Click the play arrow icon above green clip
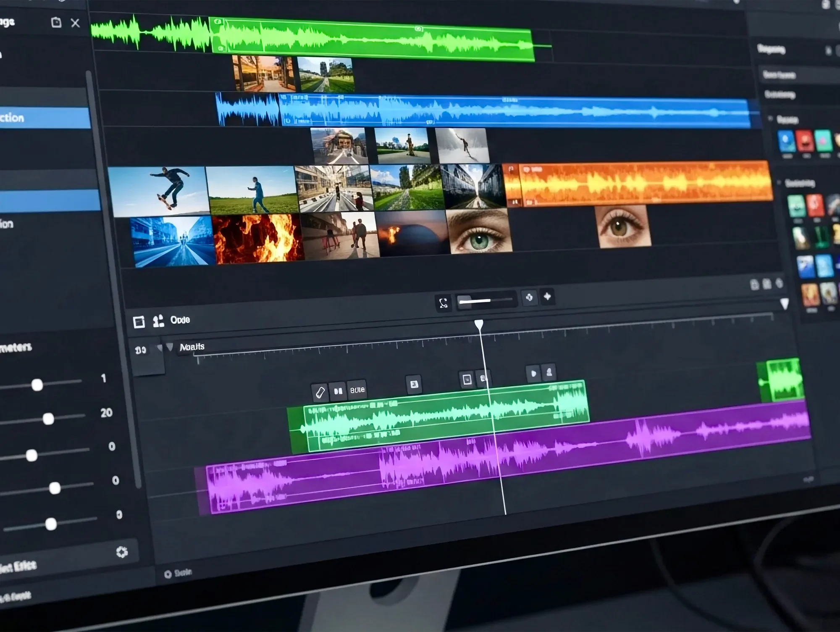 point(533,373)
